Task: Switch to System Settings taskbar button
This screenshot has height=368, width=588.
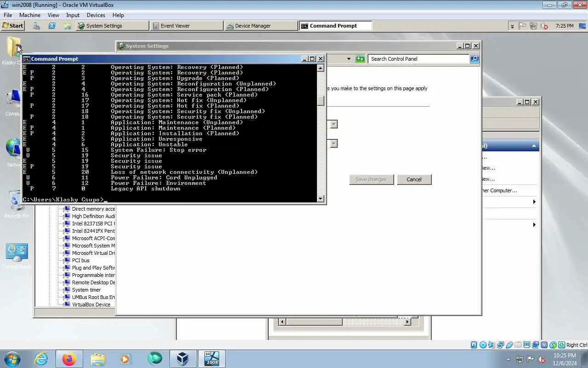Action: click(x=113, y=26)
